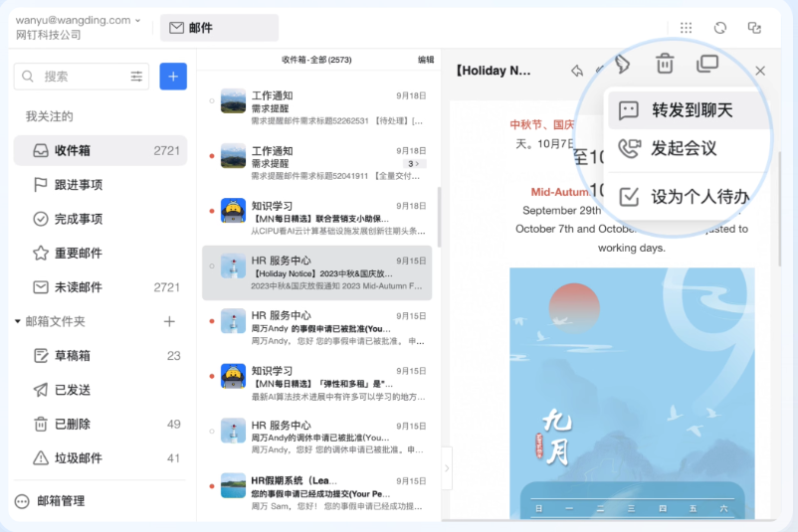Select 设为个人待办 menu option
Screen dimensions: 798x532
click(687, 196)
